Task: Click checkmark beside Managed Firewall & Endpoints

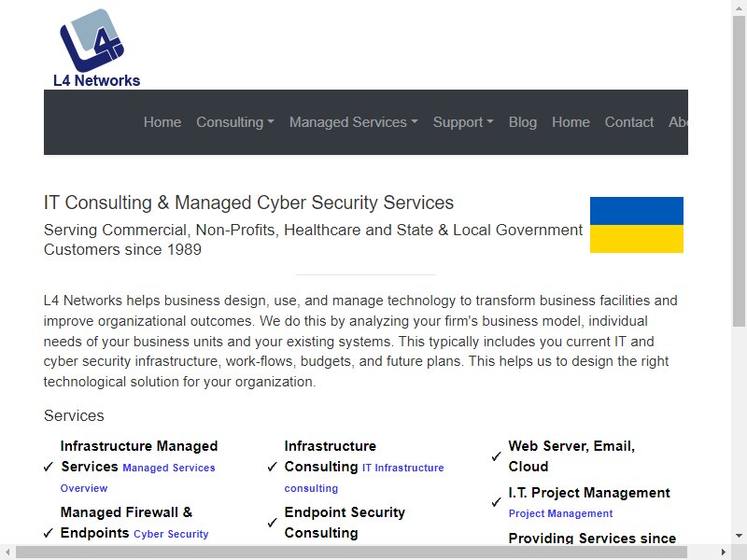Action: (x=49, y=533)
